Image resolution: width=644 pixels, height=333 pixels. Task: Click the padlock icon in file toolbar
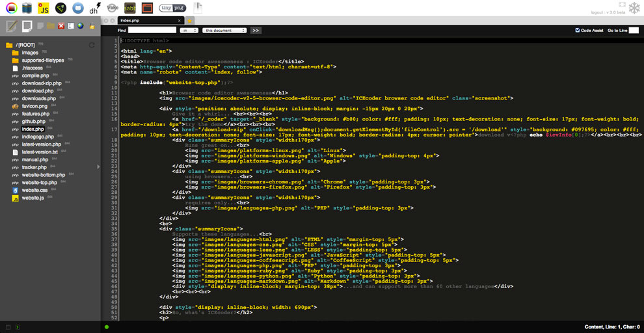92,26
